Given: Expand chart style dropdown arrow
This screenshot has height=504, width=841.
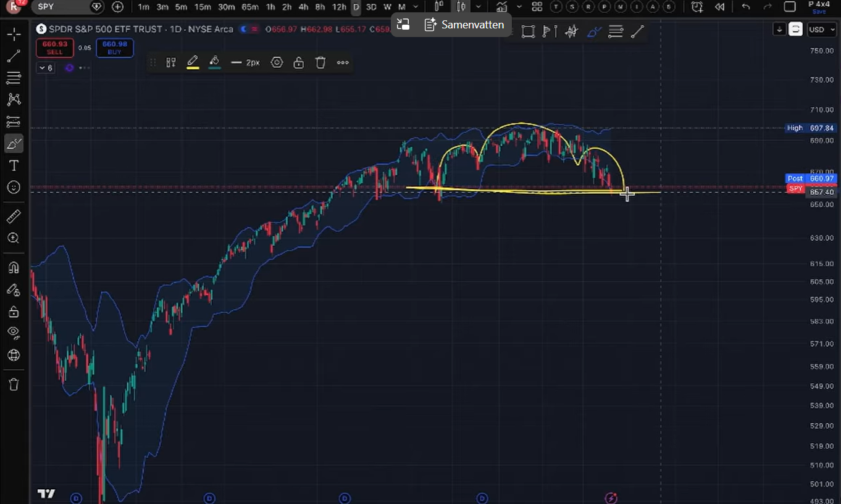Looking at the screenshot, I should (479, 7).
